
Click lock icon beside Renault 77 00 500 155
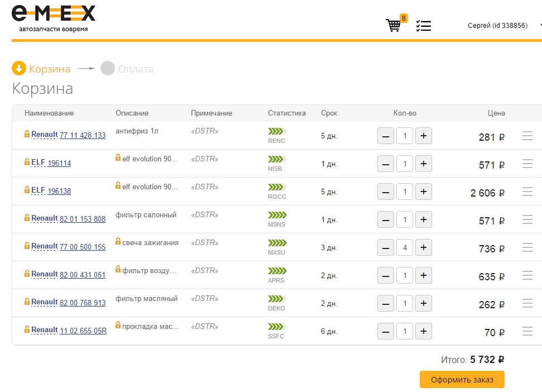click(x=27, y=246)
